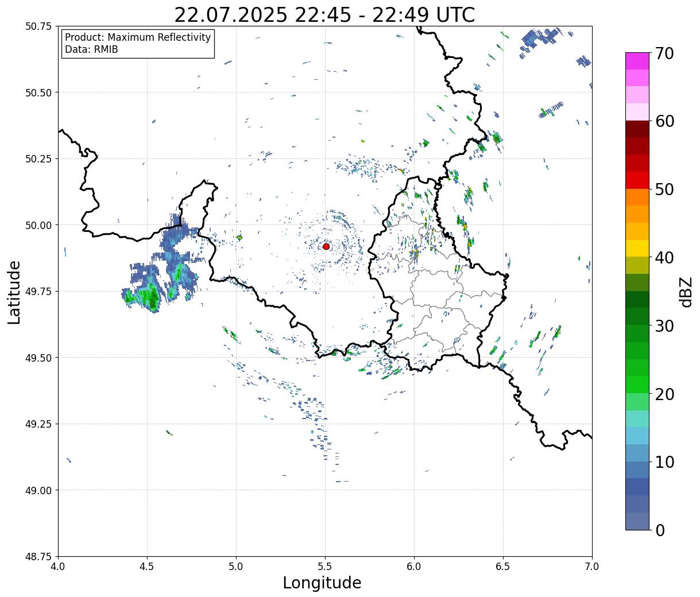
Task: Click the yellow colorbar segment above 40
Action: [637, 248]
